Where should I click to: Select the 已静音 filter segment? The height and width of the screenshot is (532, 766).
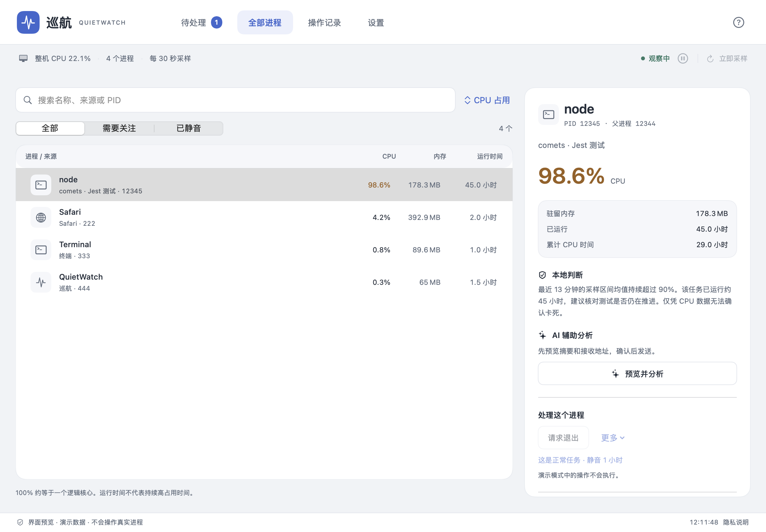pyautogui.click(x=189, y=128)
